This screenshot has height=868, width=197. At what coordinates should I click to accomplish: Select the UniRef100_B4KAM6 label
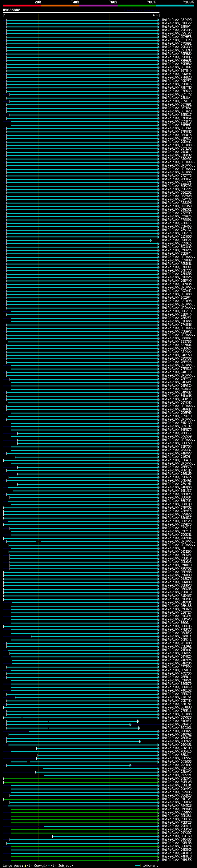(x=176, y=396)
